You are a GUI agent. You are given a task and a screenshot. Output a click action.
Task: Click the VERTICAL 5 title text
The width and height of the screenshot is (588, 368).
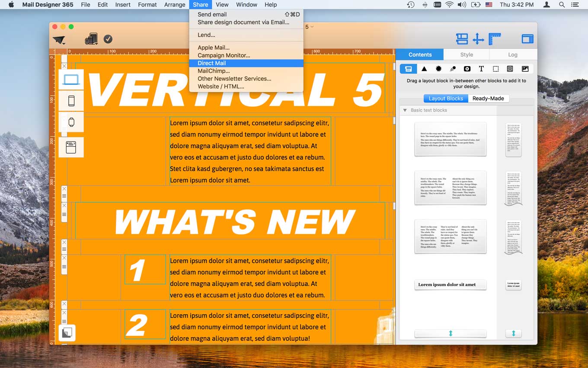click(x=236, y=90)
